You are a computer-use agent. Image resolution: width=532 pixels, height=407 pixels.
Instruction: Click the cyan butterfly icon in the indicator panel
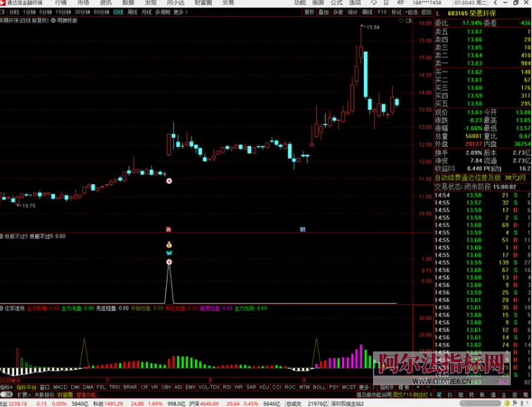pyautogui.click(x=168, y=252)
